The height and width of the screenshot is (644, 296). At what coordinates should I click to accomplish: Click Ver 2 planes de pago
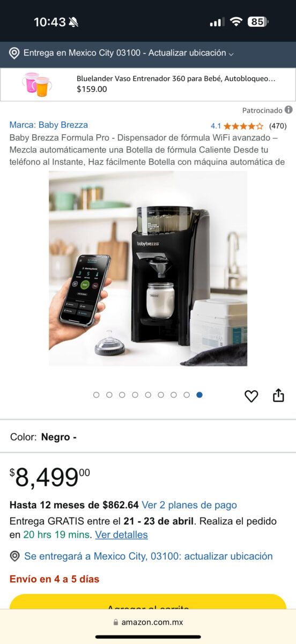point(189,505)
